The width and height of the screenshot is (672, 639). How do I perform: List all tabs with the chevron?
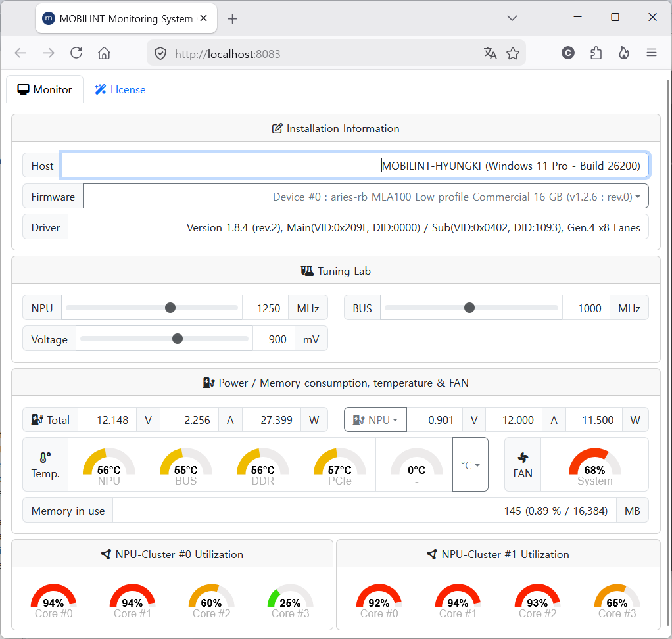(512, 18)
